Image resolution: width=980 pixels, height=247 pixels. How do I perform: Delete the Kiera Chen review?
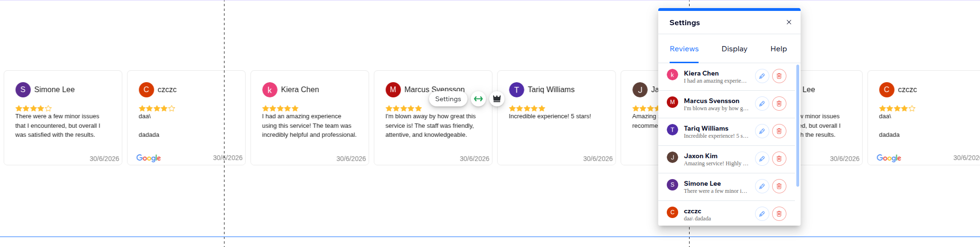pos(779,76)
